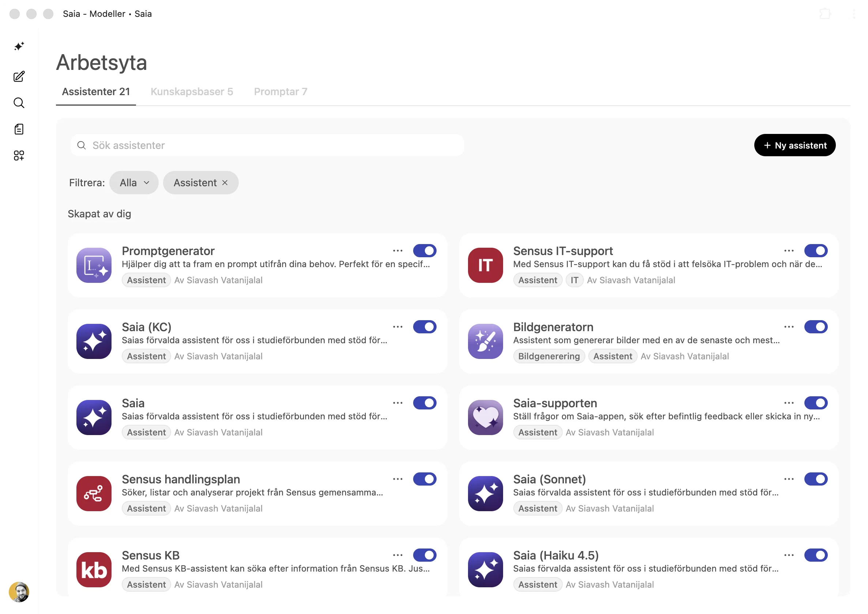Click "Av Siavash Vatanijalal" on the Sensus IT-support card
The height and width of the screenshot is (614, 868).
coord(631,280)
